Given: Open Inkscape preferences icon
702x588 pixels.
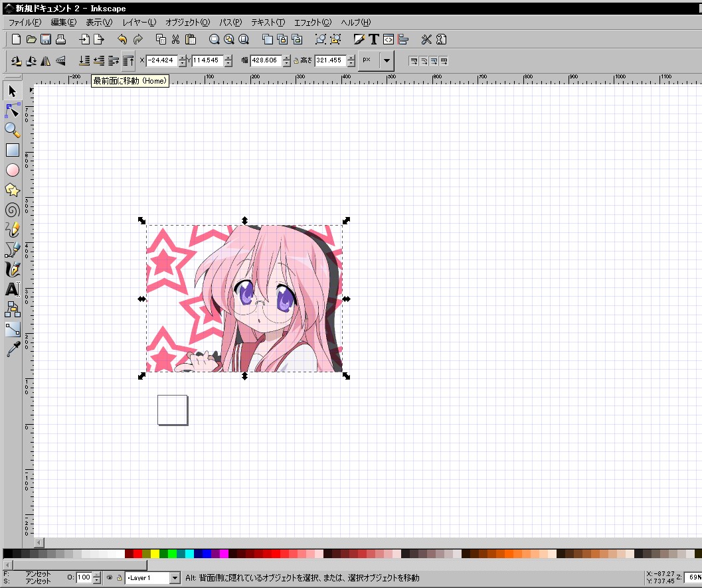Looking at the screenshot, I should tap(426, 39).
